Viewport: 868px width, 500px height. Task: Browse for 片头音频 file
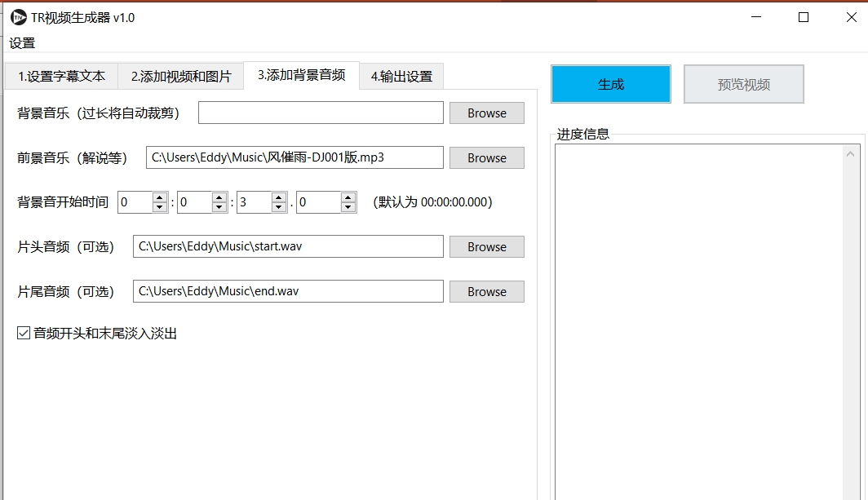coord(486,247)
